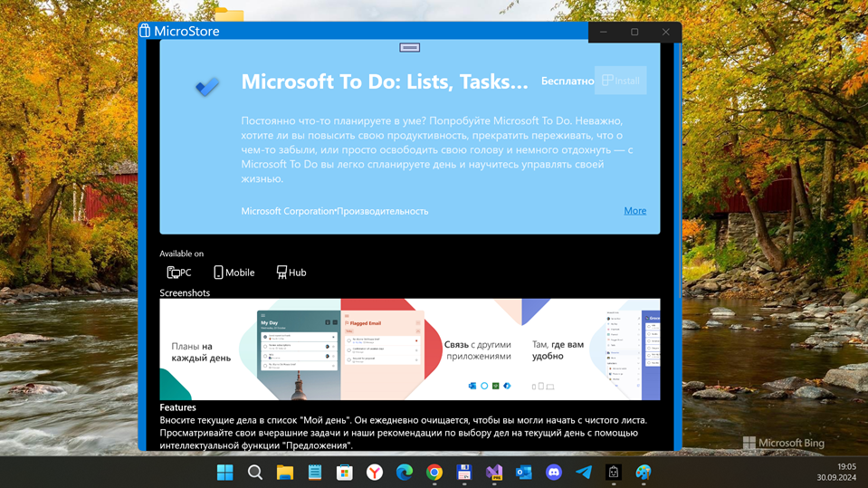
Task: Open the MicroStore taskbar icon
Action: [x=614, y=473]
